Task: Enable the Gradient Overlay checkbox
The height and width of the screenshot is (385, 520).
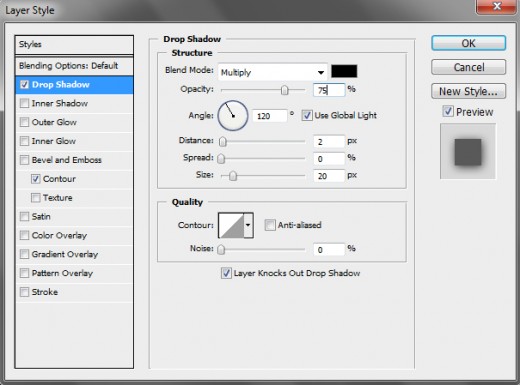Action: pyautogui.click(x=24, y=254)
